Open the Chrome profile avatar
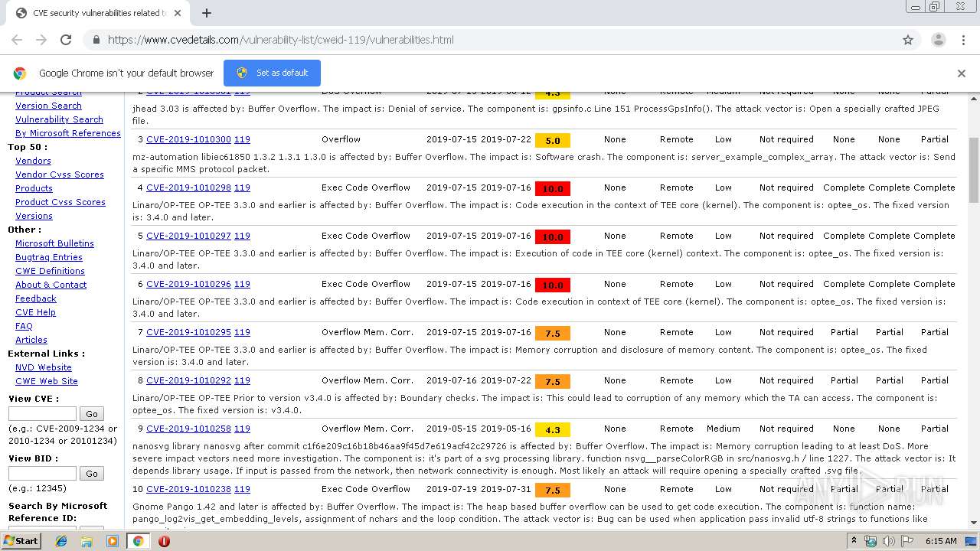 point(939,40)
